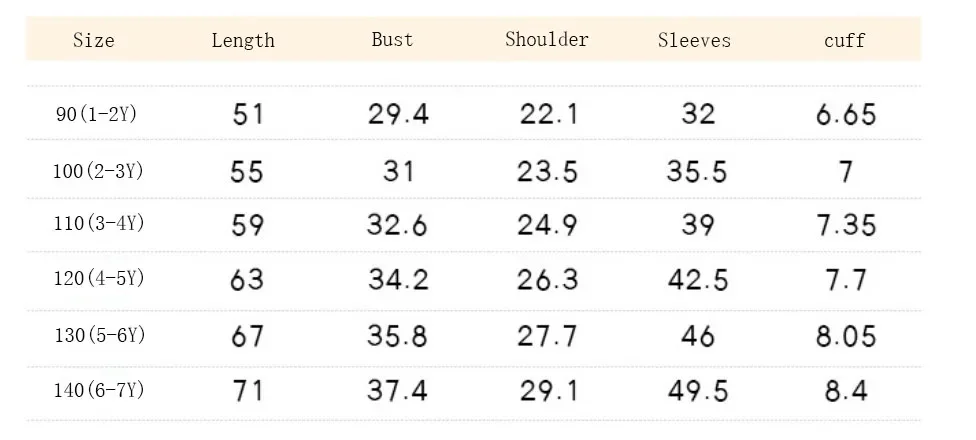Select the Bust column header
976x440 pixels.
(392, 40)
